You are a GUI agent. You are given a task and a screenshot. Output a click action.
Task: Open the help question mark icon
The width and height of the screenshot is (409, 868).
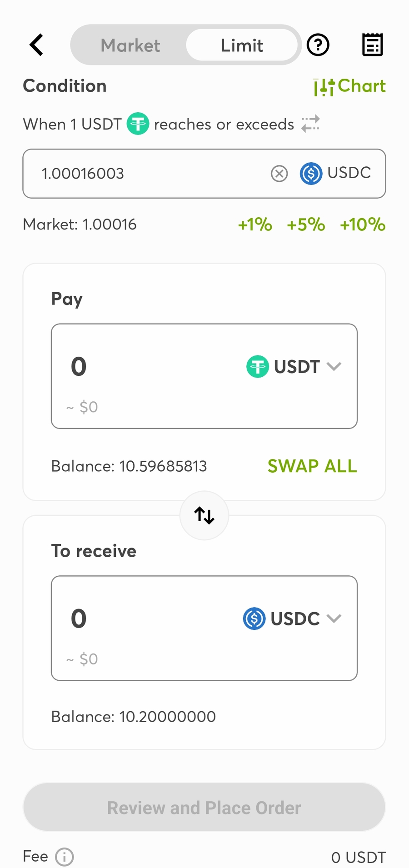[318, 45]
